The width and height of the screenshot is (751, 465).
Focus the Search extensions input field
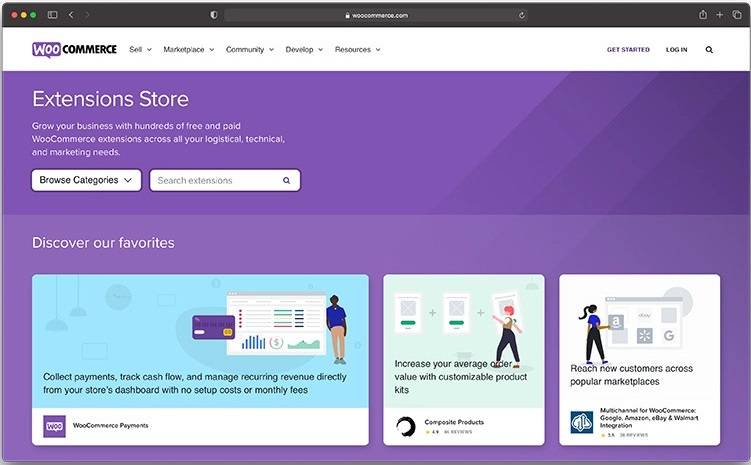[x=225, y=180]
